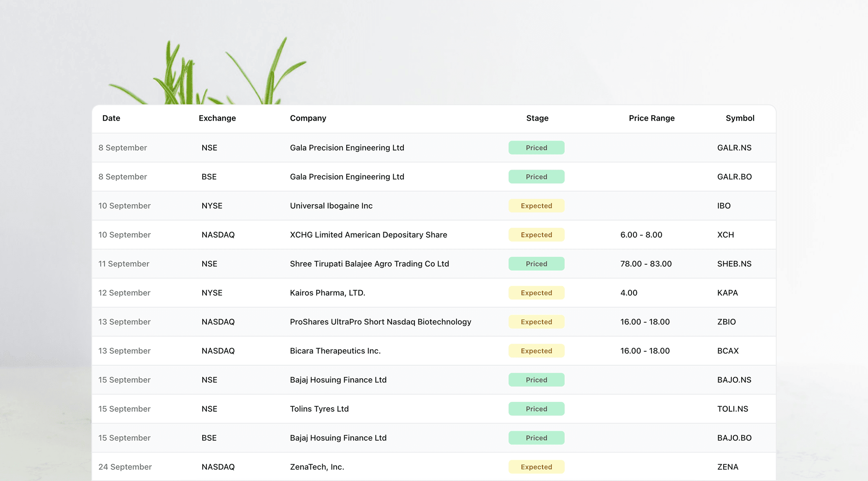The height and width of the screenshot is (481, 868).
Task: Select Tolins Tyres Ltd company
Action: pyautogui.click(x=319, y=409)
